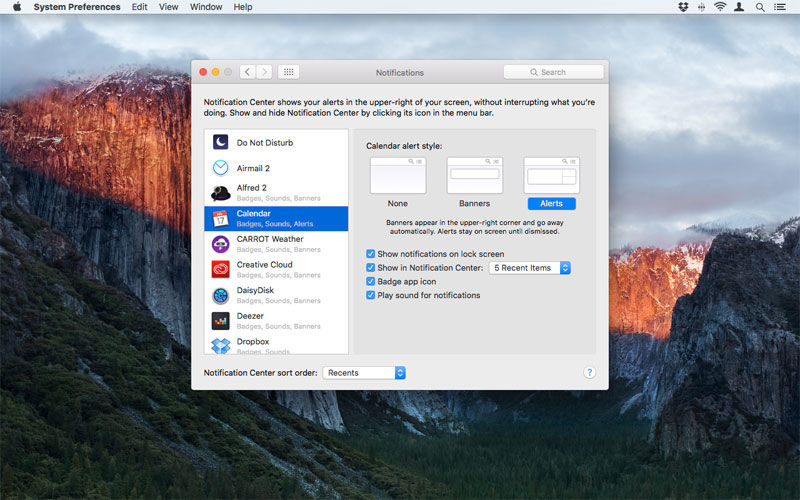The height and width of the screenshot is (500, 800).
Task: Open the Edit menu
Action: tap(139, 7)
